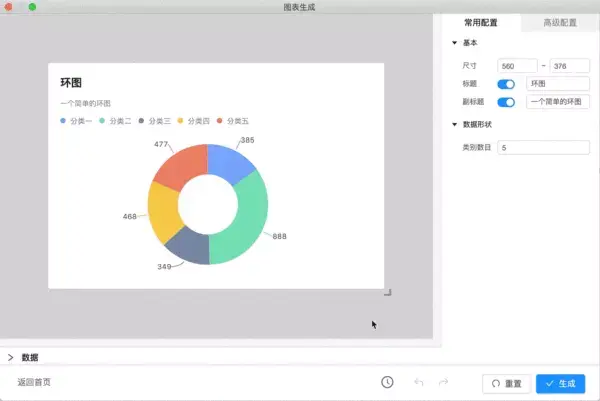Image resolution: width=600 pixels, height=401 pixels.
Task: Click the undo arrow icon
Action: tap(419, 382)
